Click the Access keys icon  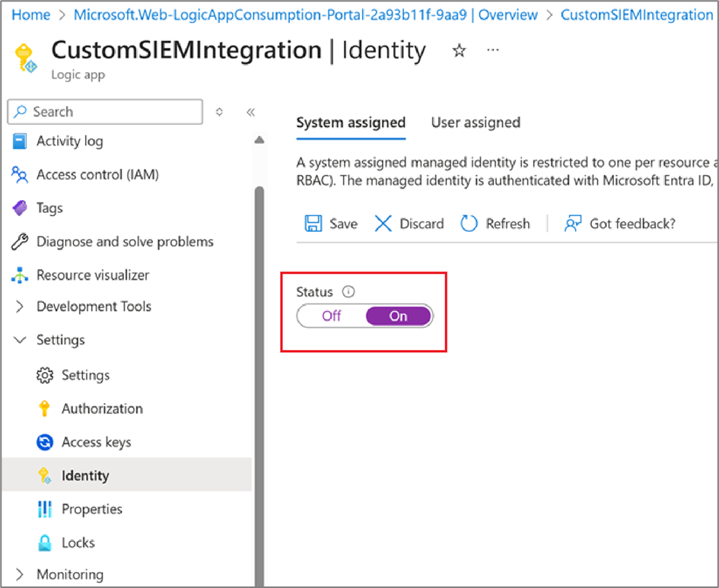click(45, 442)
